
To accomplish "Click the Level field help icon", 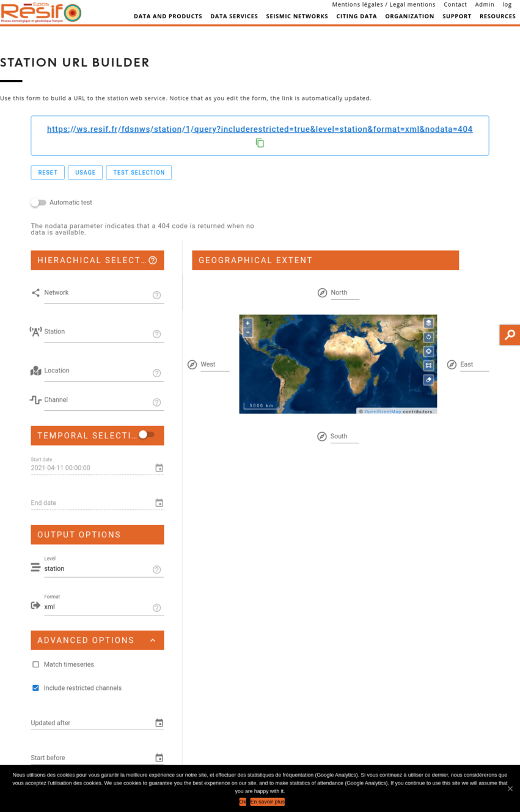I will point(157,570).
